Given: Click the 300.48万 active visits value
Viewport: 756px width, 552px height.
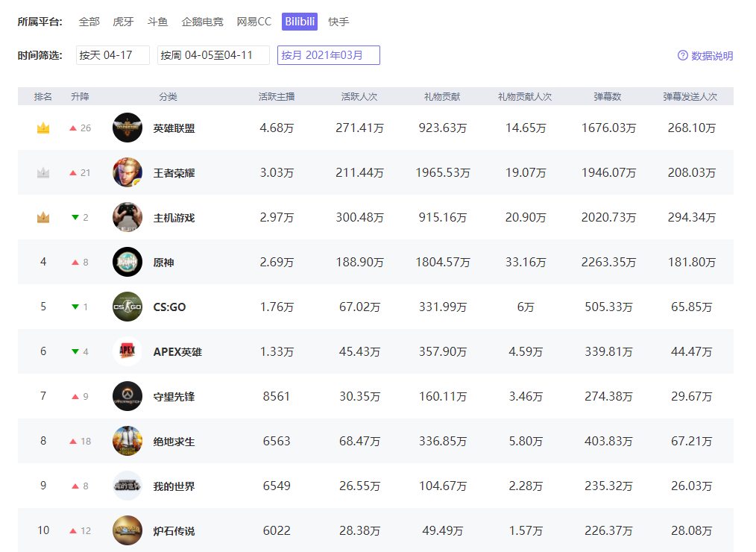Looking at the screenshot, I should 359,217.
